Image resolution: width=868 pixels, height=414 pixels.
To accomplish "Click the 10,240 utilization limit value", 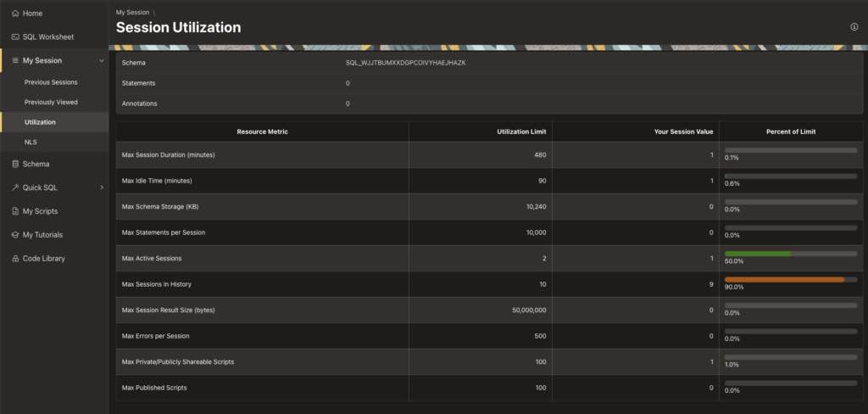I will [537, 207].
